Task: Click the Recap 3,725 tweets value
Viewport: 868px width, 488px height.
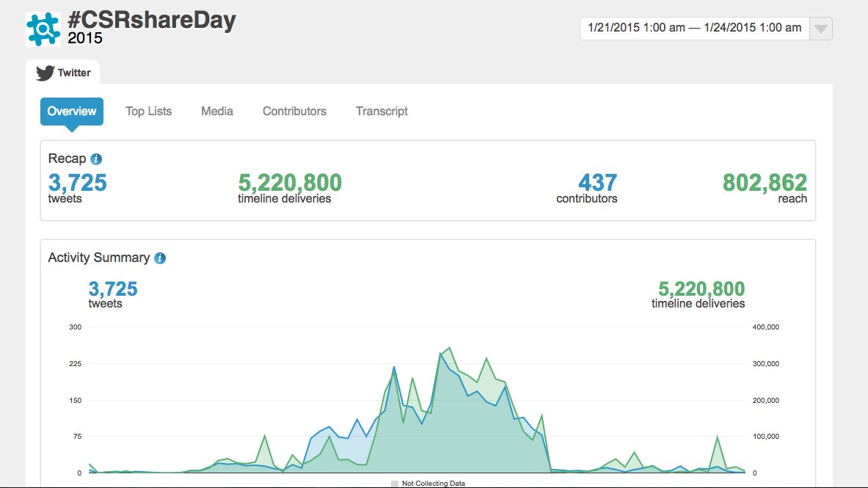Action: 78,183
